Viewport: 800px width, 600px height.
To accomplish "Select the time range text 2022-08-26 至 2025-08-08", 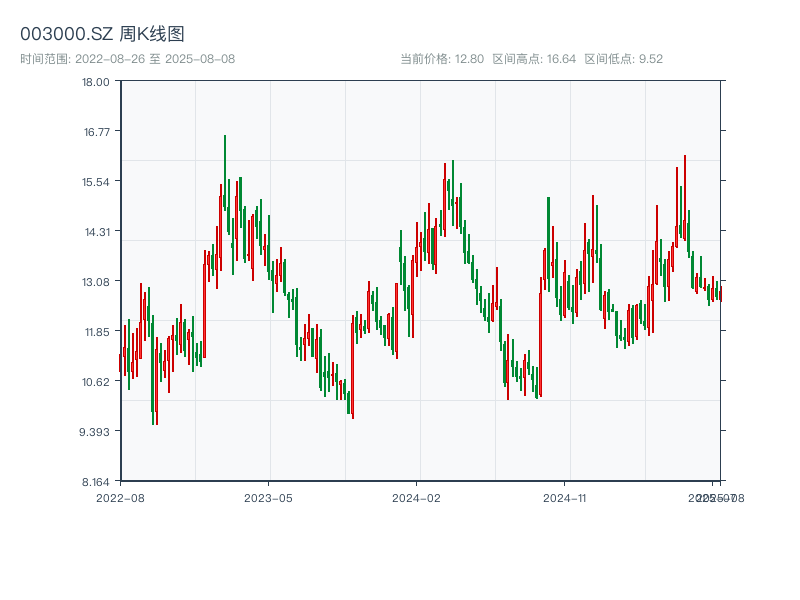I will coord(155,59).
